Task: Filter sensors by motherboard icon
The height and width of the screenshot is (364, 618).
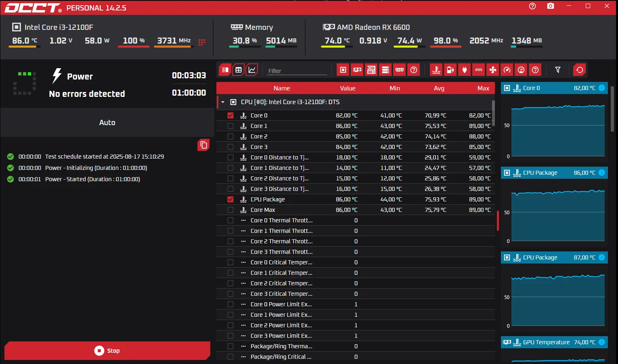Action: (371, 70)
